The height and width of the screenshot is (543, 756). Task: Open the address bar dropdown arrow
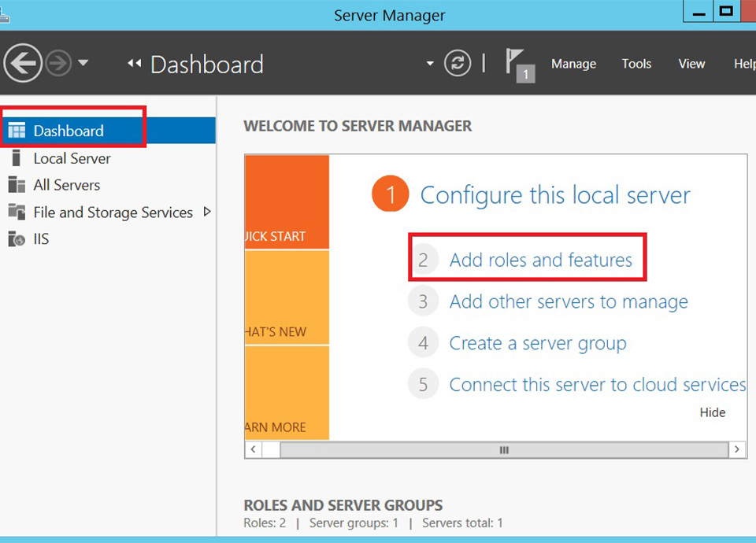point(430,63)
